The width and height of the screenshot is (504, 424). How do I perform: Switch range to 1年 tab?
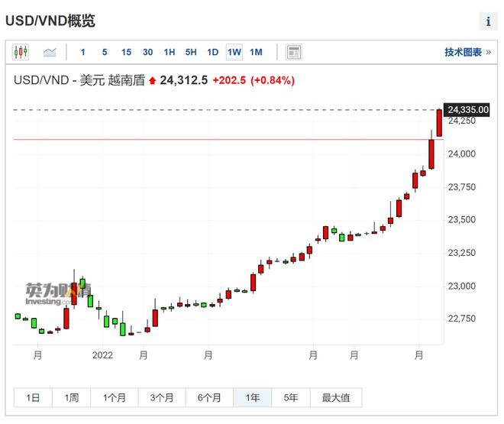click(x=253, y=397)
